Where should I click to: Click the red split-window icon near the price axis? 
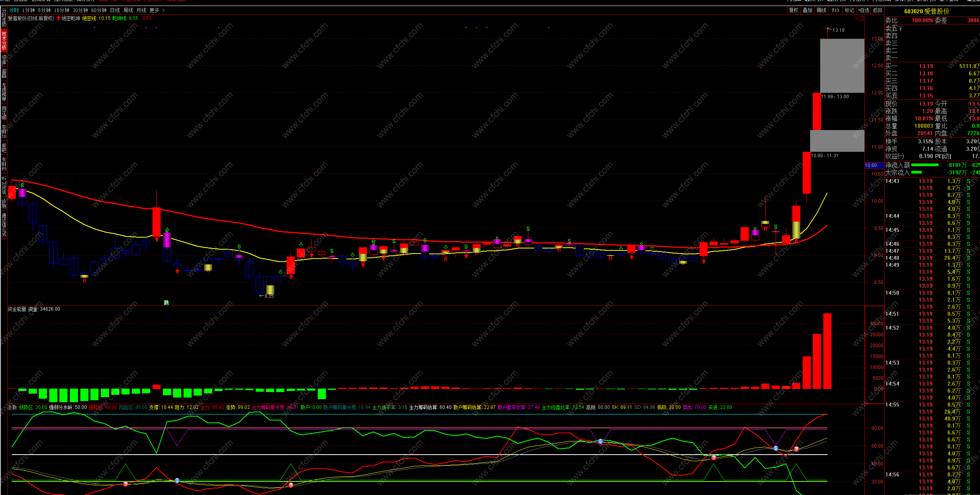[861, 18]
